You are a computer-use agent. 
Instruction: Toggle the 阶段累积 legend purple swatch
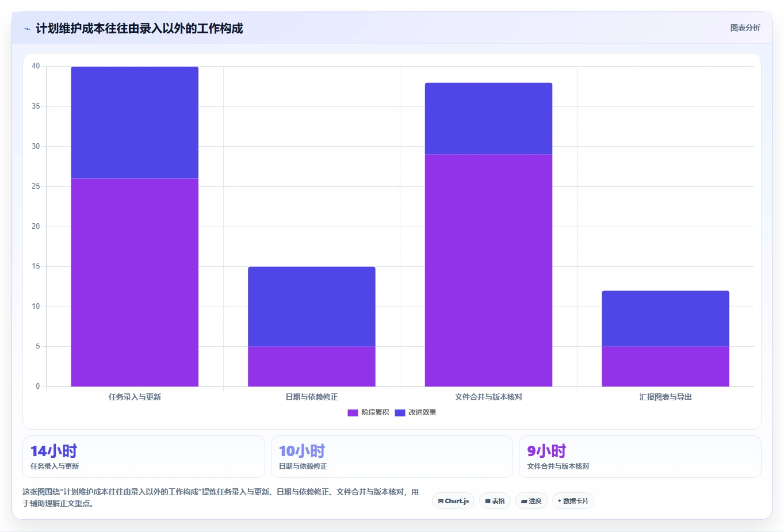(353, 412)
